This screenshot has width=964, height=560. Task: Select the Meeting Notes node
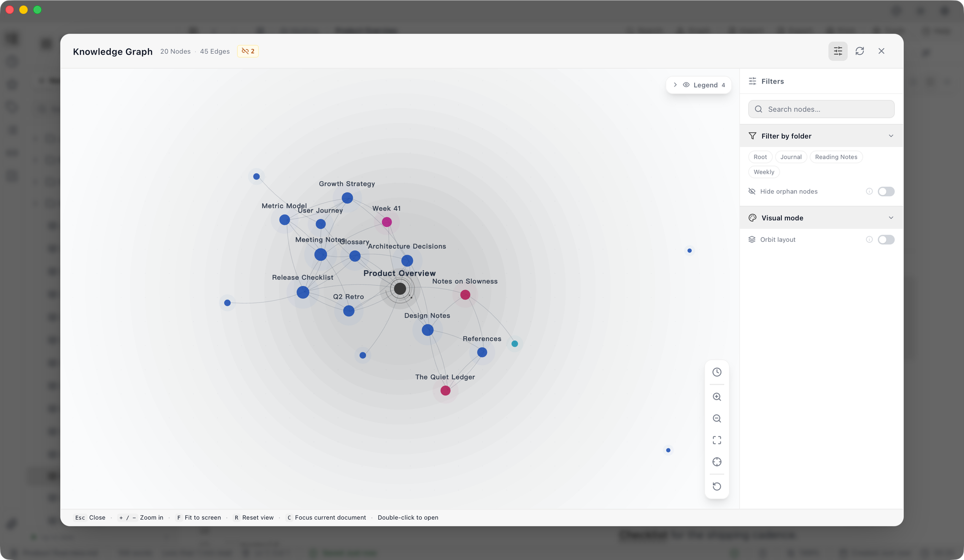[x=320, y=254]
